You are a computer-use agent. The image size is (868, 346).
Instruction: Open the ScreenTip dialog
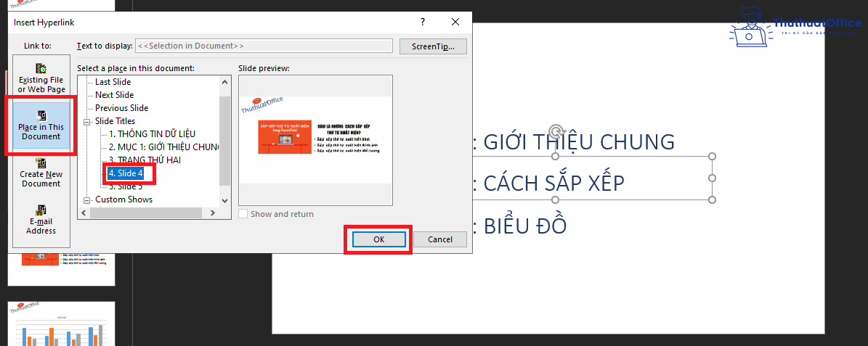pyautogui.click(x=433, y=46)
